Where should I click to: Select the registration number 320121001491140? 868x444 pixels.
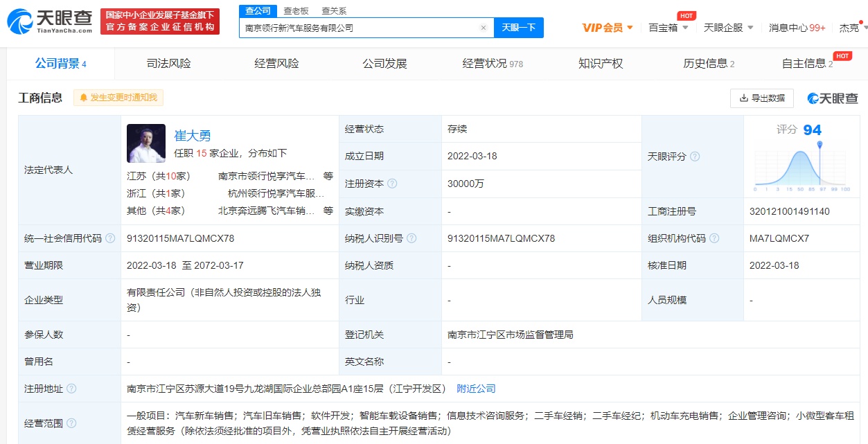[790, 211]
